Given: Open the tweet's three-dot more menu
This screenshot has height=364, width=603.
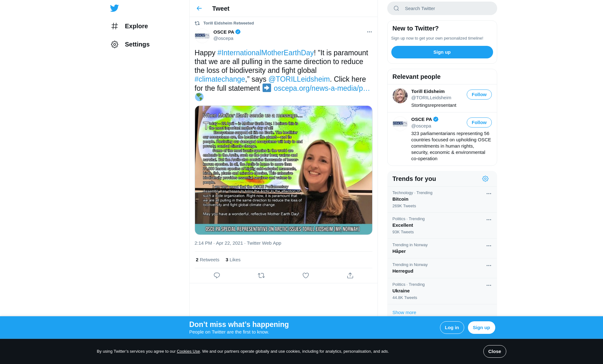Looking at the screenshot, I should 369,32.
